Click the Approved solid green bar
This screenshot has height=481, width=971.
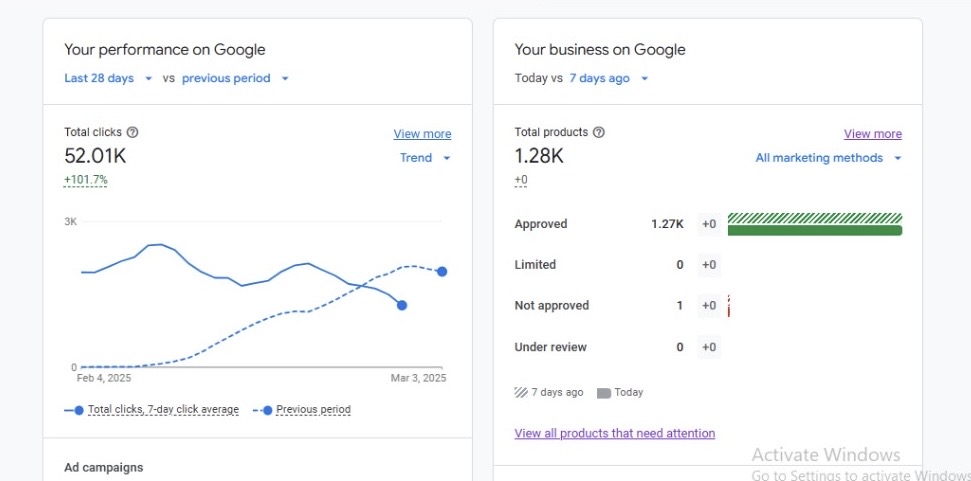point(815,231)
